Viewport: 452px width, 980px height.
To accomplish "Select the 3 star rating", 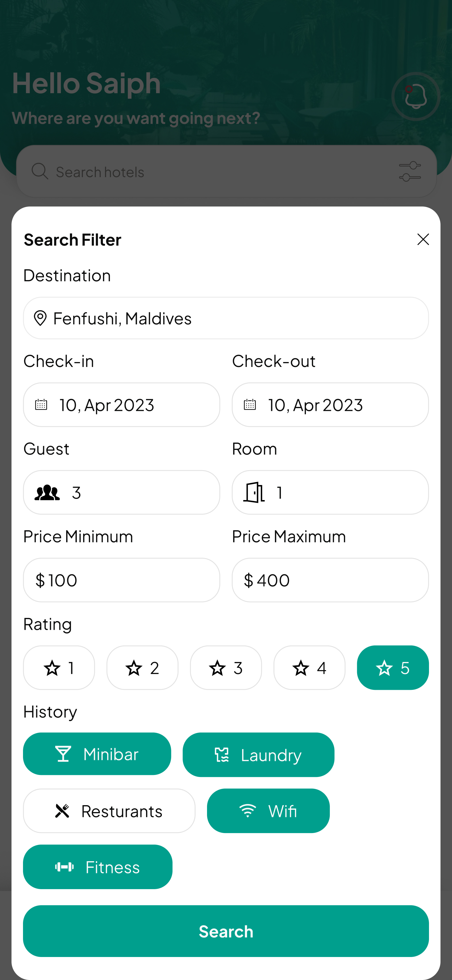I will 226,668.
